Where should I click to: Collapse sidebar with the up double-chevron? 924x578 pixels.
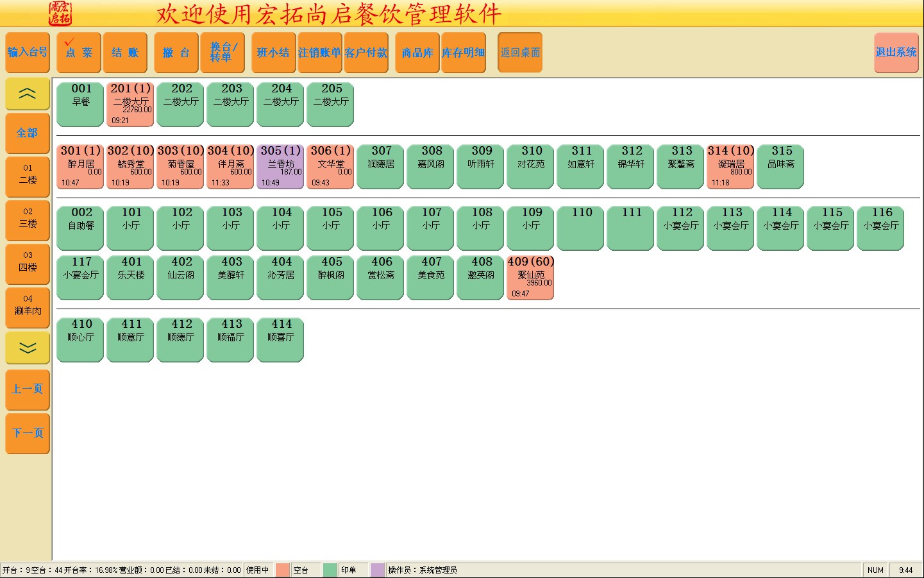tap(28, 94)
